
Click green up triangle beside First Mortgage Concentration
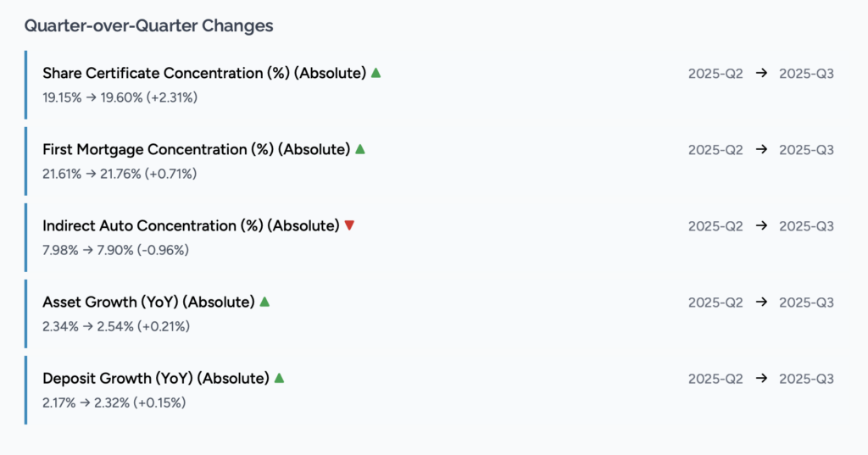coord(359,149)
